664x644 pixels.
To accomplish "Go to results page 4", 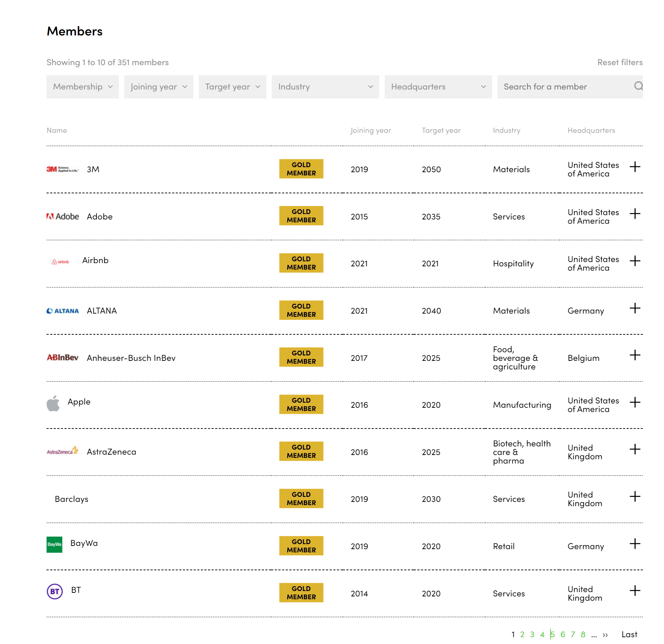I will pyautogui.click(x=542, y=634).
